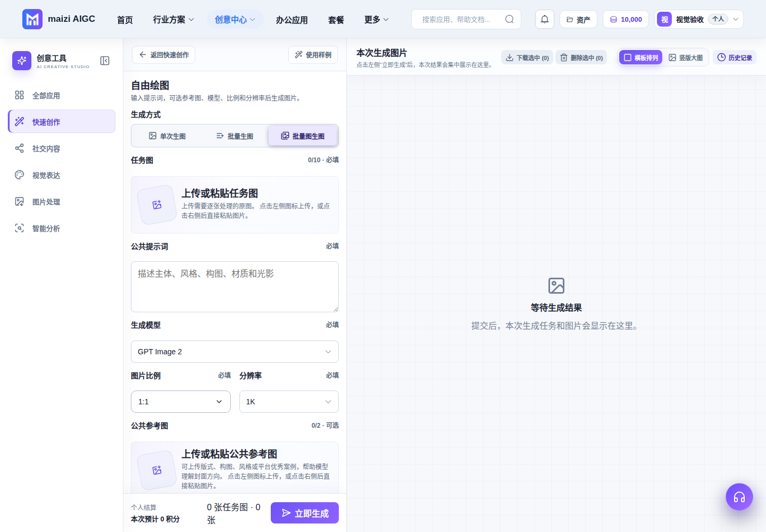Expand 更多 menu
This screenshot has height=532, width=766.
pos(376,20)
